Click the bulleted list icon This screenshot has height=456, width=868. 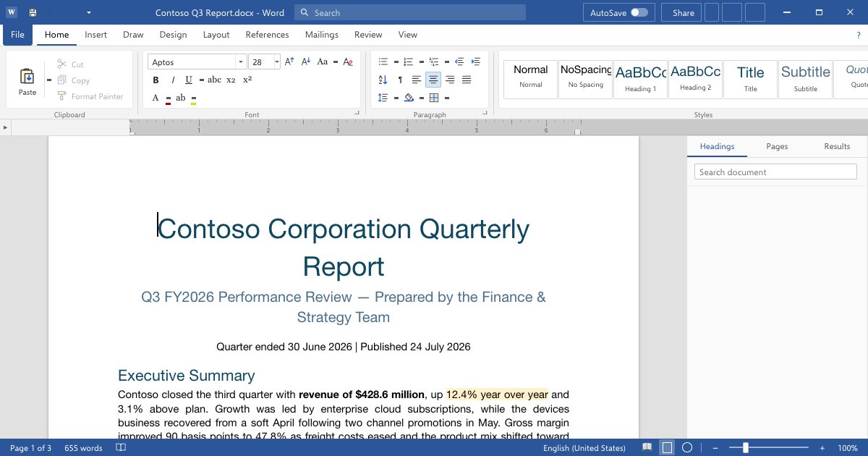[383, 62]
